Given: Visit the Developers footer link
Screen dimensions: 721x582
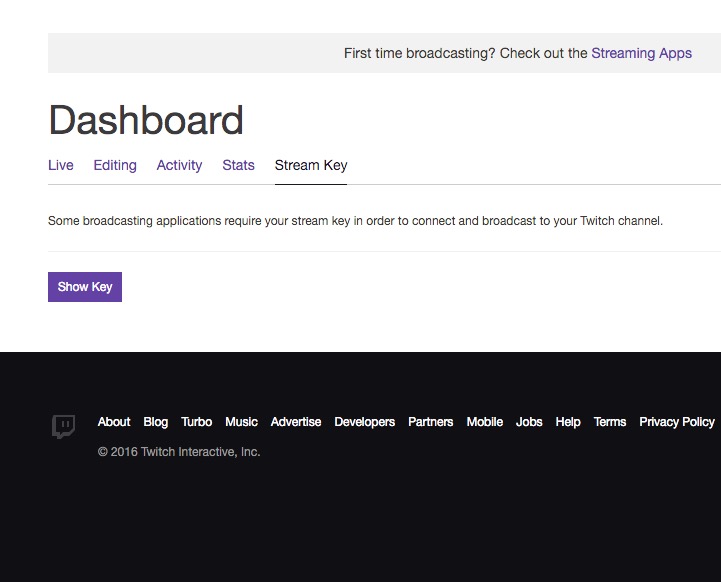Looking at the screenshot, I should [x=365, y=422].
